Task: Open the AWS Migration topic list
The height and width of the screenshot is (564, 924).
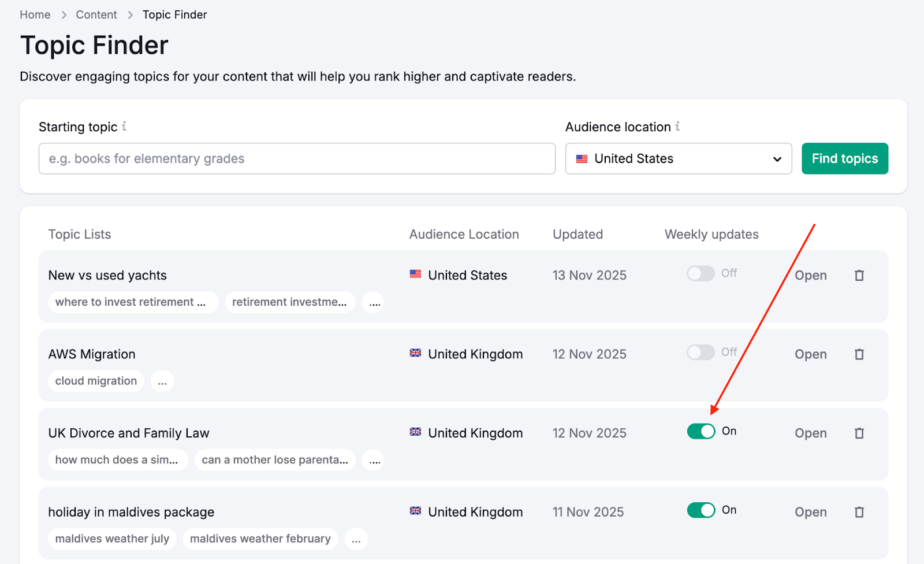Action: click(810, 354)
